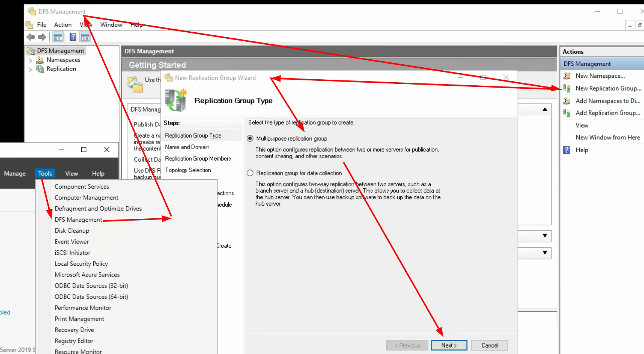The height and width of the screenshot is (354, 644).
Task: Click Add Replication Group... action
Action: (x=608, y=113)
